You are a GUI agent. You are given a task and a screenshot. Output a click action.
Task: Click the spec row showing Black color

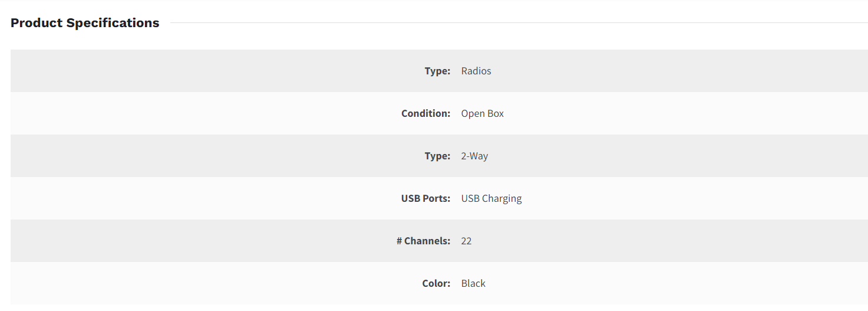coord(439,283)
